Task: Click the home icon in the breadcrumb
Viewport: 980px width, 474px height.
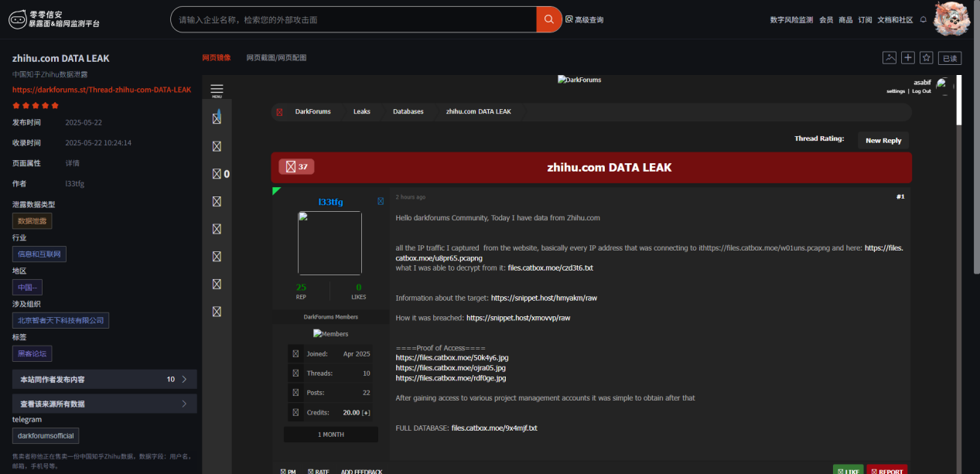Action: pos(280,112)
